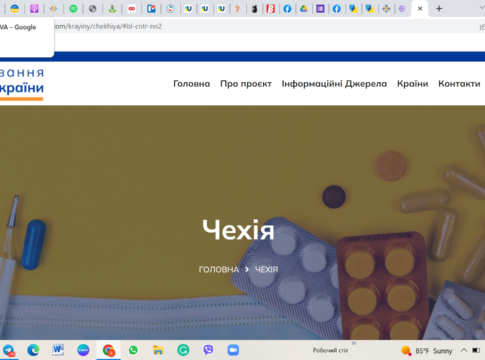Switch to Chrome taskbar icon

108,350
